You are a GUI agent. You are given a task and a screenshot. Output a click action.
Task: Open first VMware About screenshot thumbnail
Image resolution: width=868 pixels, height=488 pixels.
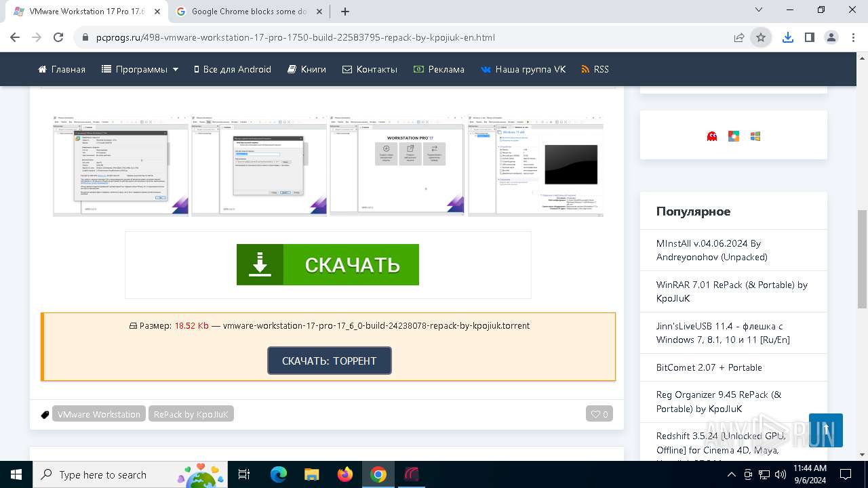click(121, 166)
